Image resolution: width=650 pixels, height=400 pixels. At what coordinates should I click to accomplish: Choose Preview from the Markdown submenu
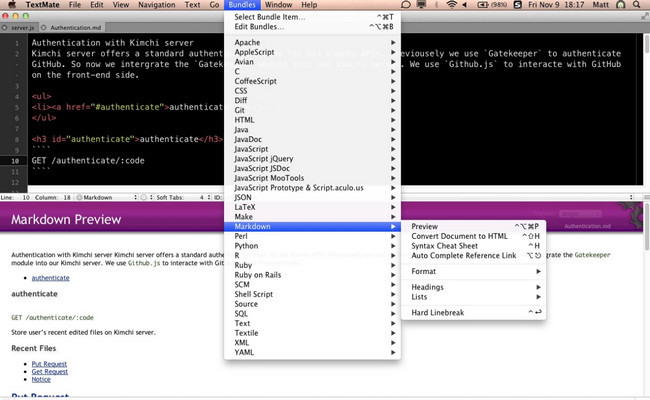(x=424, y=226)
